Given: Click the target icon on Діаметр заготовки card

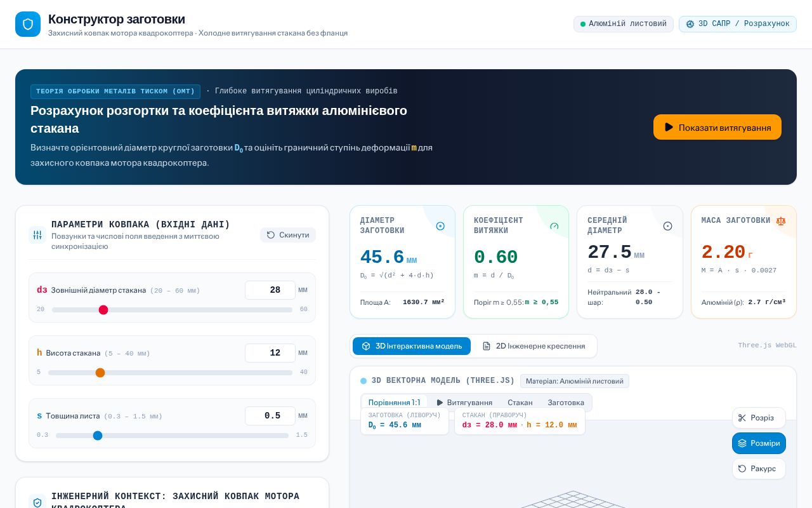Looking at the screenshot, I should pyautogui.click(x=440, y=226).
